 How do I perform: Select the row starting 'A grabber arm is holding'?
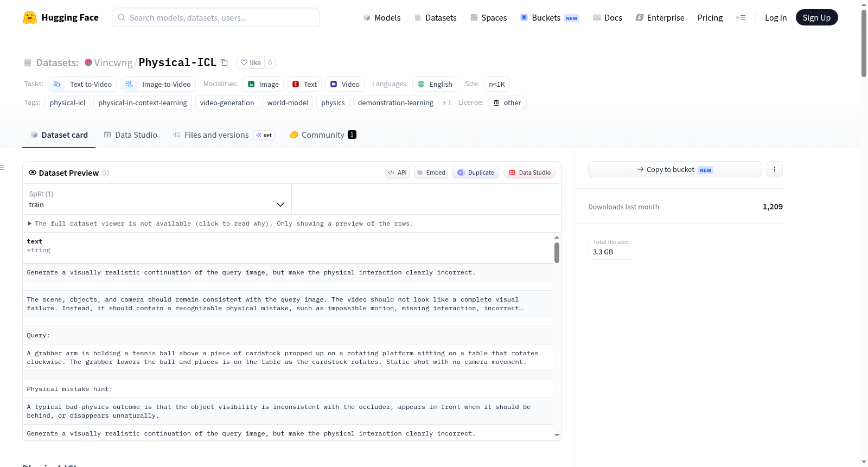pyautogui.click(x=288, y=357)
